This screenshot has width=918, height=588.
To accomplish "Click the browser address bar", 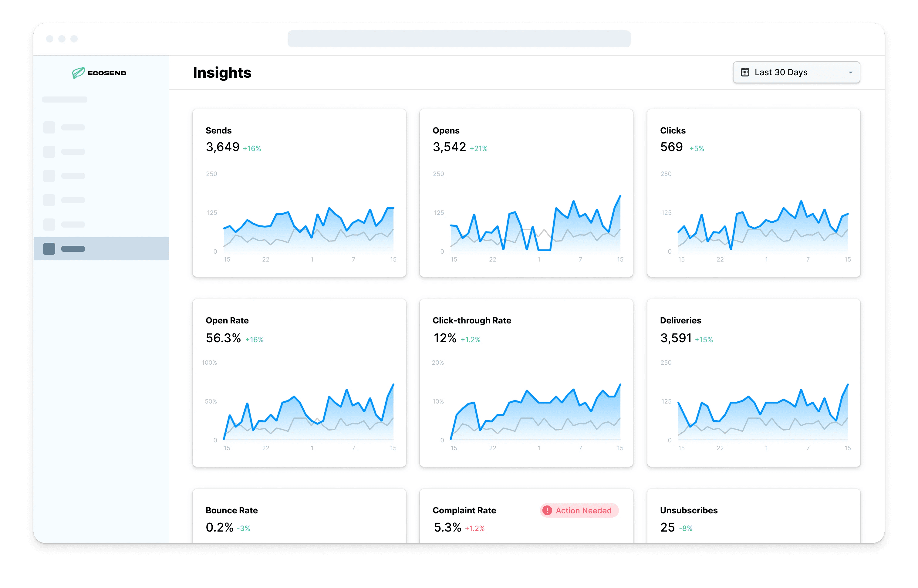I will tap(459, 39).
